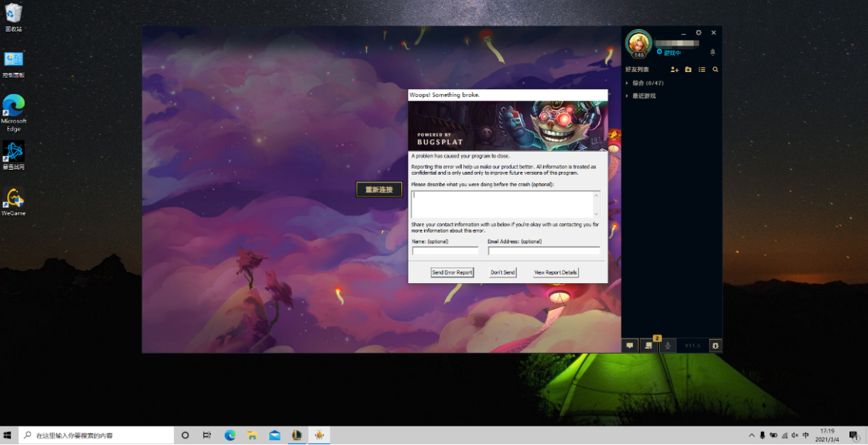The image size is (868, 445).
Task: Click the bug report icon
Action: [715, 345]
